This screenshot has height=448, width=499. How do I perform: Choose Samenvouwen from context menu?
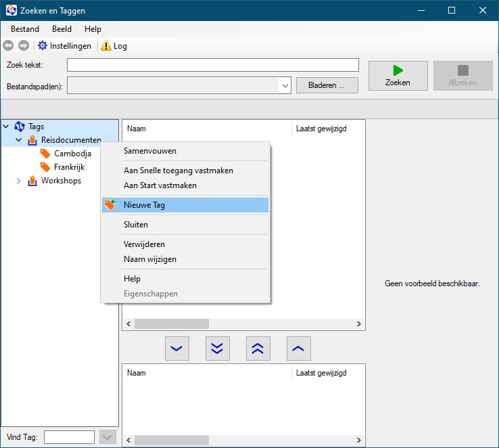coord(185,151)
